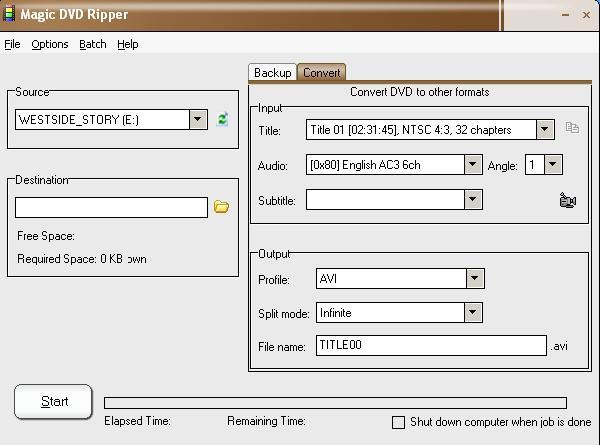The width and height of the screenshot is (600, 445).
Task: Click the conversion progress bar
Action: [335, 403]
